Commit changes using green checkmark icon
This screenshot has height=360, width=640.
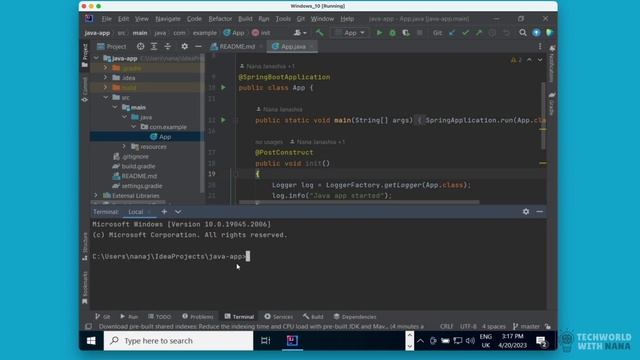tap(465, 33)
